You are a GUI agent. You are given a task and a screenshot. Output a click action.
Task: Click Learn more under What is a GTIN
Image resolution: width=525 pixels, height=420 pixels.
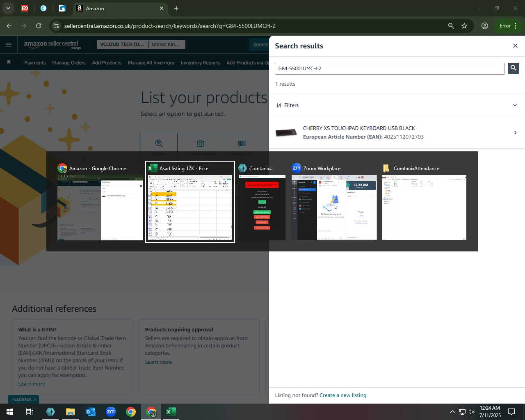pyautogui.click(x=32, y=384)
